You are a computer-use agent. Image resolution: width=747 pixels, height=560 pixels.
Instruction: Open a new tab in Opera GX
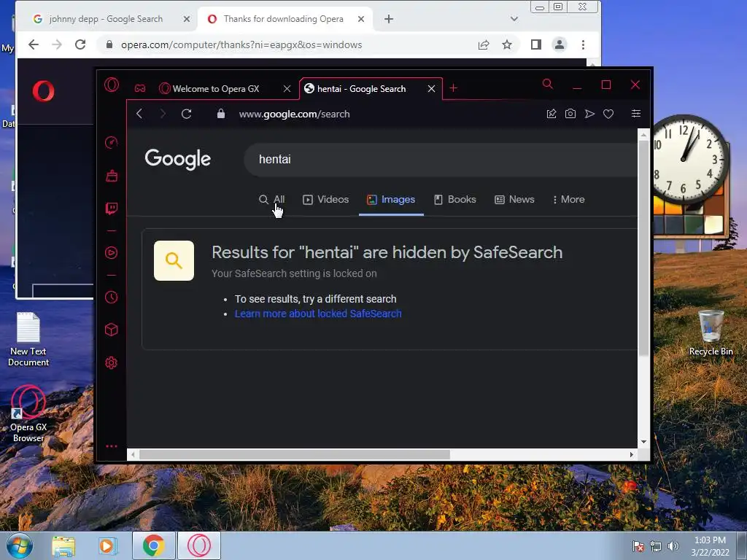454,88
